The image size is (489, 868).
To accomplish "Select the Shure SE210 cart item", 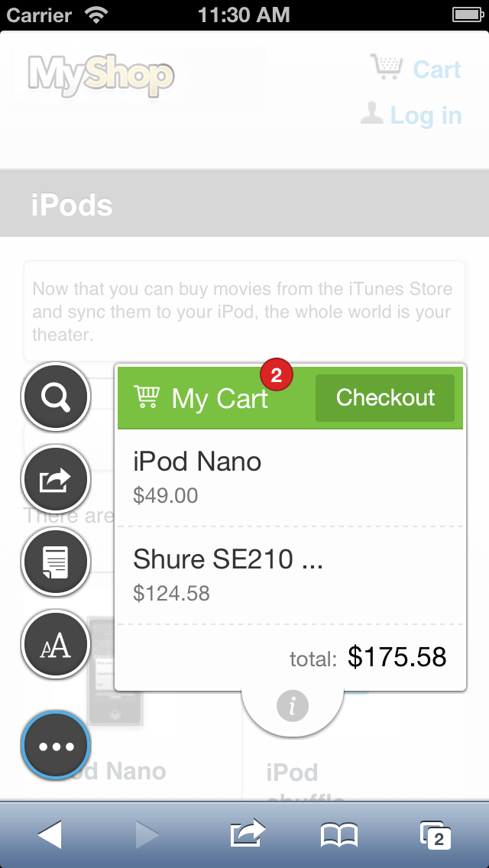I will 290,575.
